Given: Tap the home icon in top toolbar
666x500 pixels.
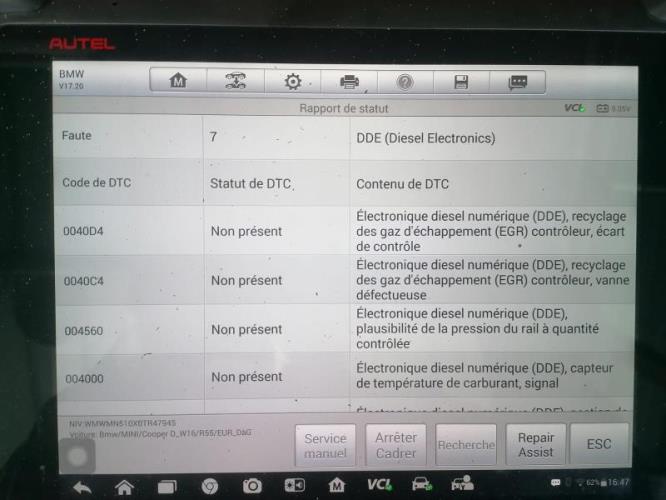Looking at the screenshot, I should tap(178, 81).
